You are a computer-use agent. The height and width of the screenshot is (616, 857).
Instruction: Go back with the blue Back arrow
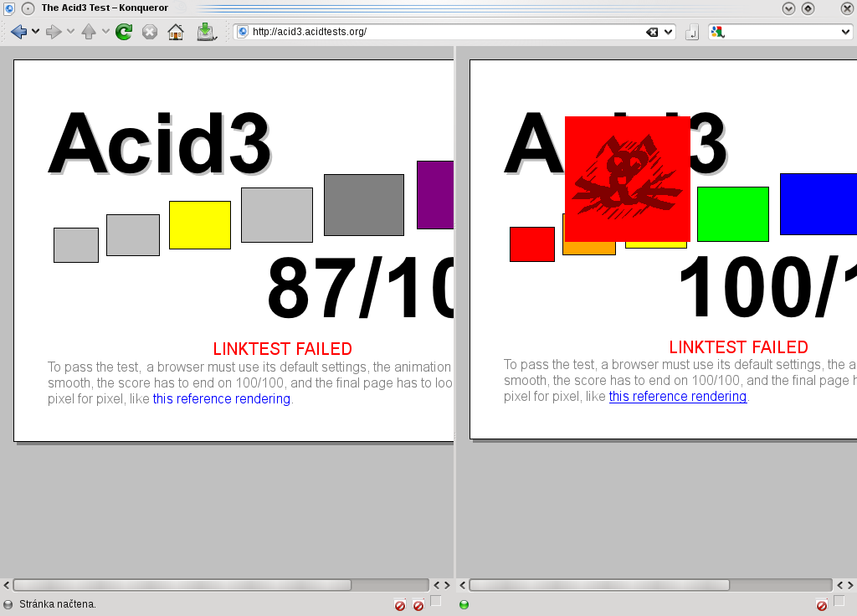18,33
